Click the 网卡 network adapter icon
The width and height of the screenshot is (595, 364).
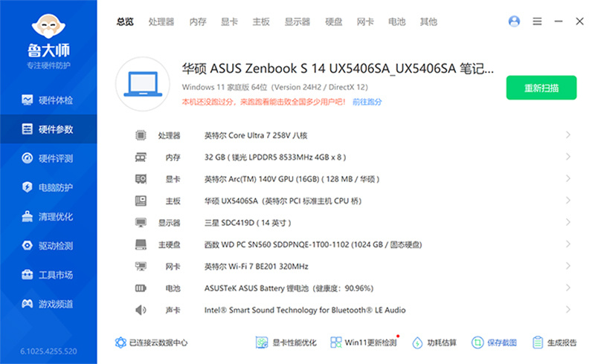[141, 266]
